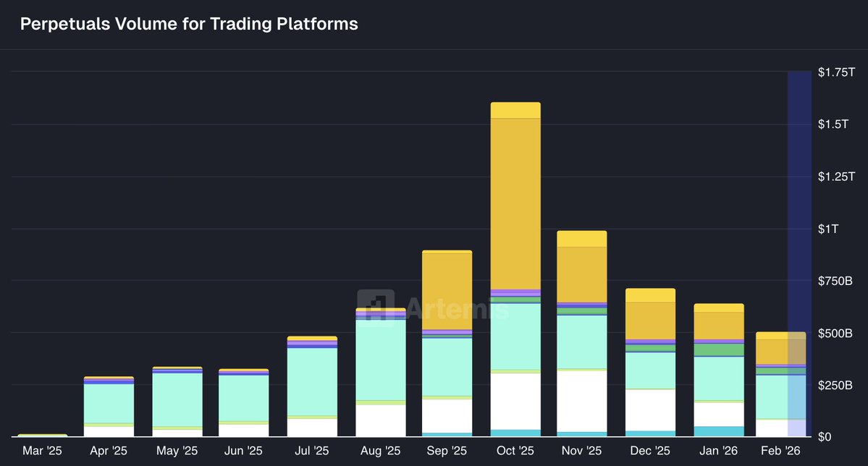Select the orange segment of the Sep '25 bar

[x=447, y=291]
